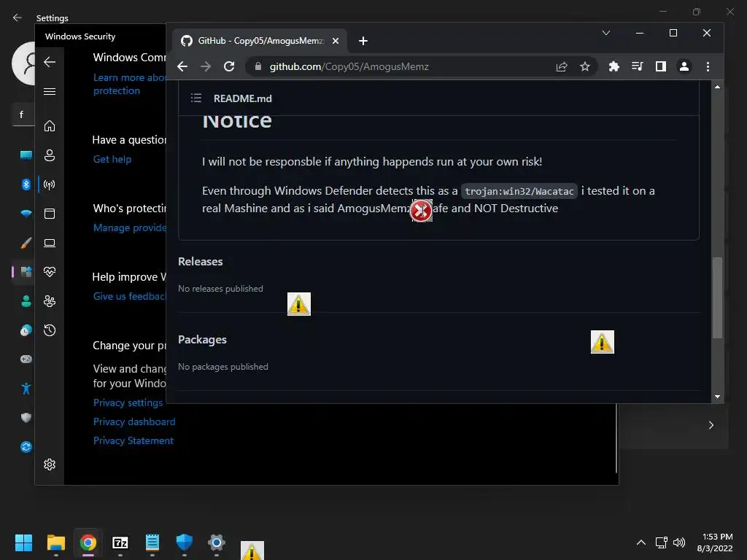Screen dimensions: 747x560
Task: Click the README.md file name heading
Action: [x=242, y=98]
